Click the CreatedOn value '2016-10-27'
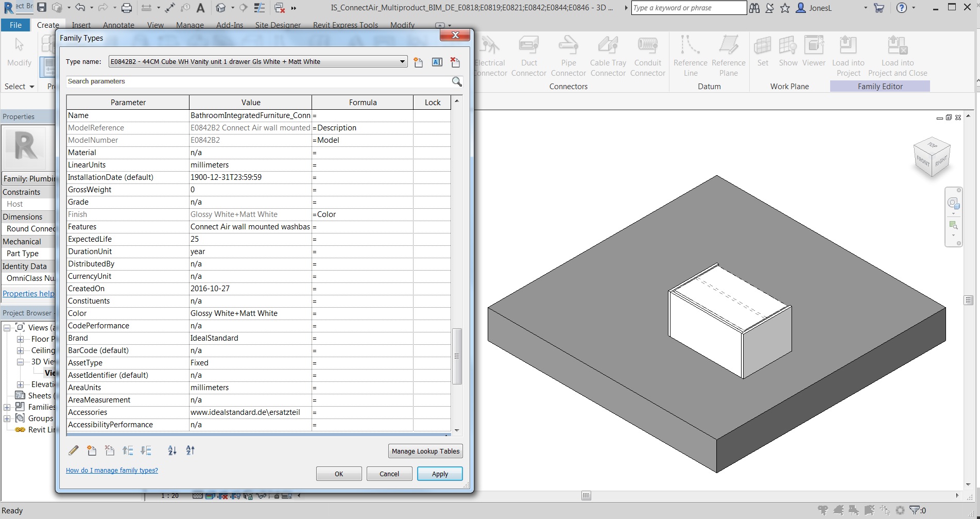This screenshot has height=519, width=980. pyautogui.click(x=210, y=289)
